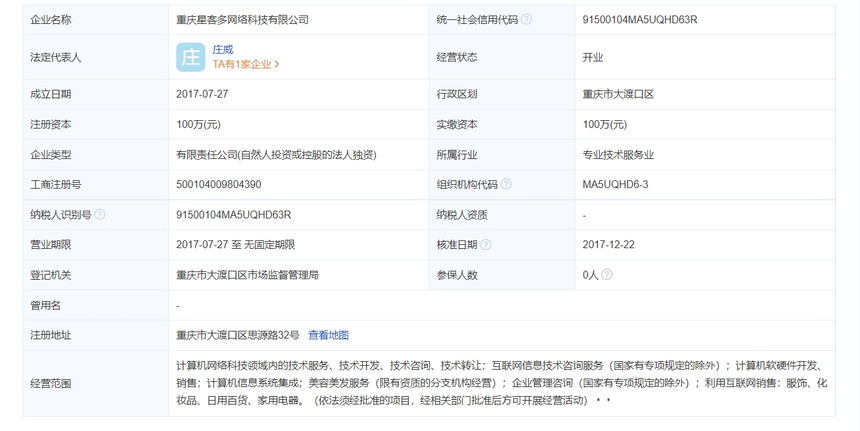Image resolution: width=860 pixels, height=431 pixels.
Task: Click the 经营状态 label cell
Action: [502, 57]
